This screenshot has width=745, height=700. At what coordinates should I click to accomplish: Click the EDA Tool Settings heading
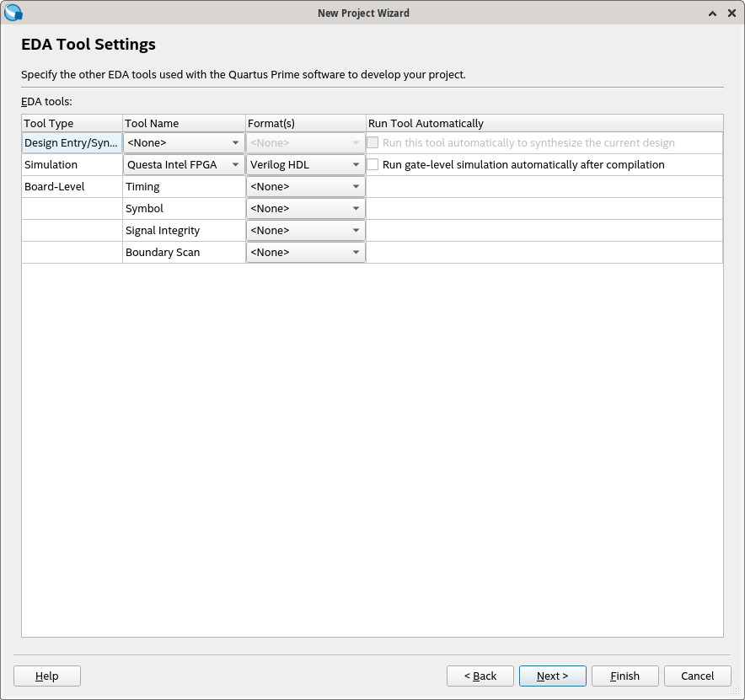(88, 44)
